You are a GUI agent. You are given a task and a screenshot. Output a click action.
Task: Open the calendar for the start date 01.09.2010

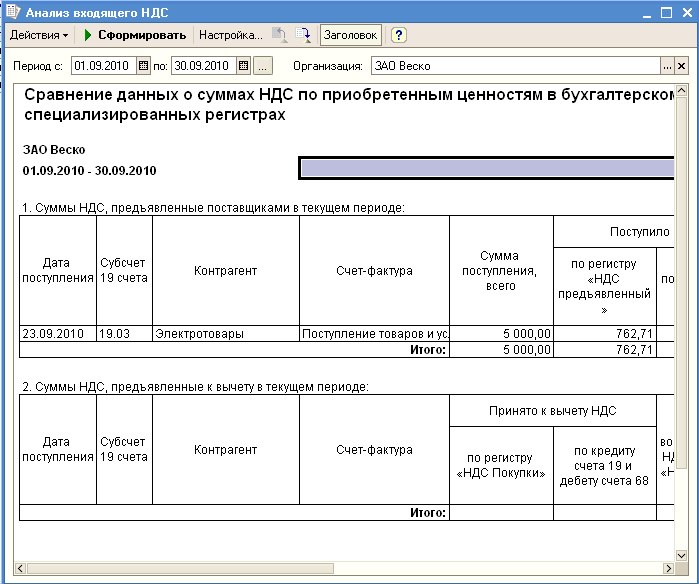click(143, 66)
